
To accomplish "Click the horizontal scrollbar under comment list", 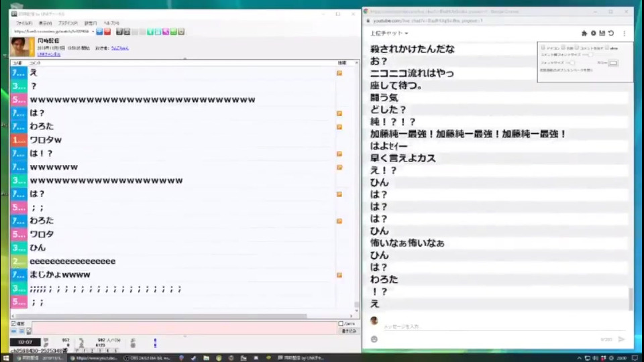I will coord(160,316).
